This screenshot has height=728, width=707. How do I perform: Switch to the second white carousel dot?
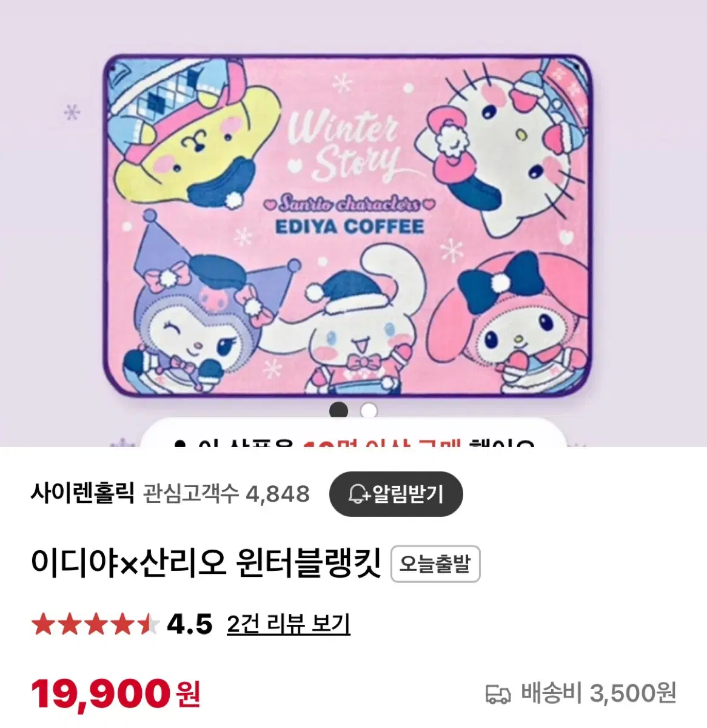point(368,411)
